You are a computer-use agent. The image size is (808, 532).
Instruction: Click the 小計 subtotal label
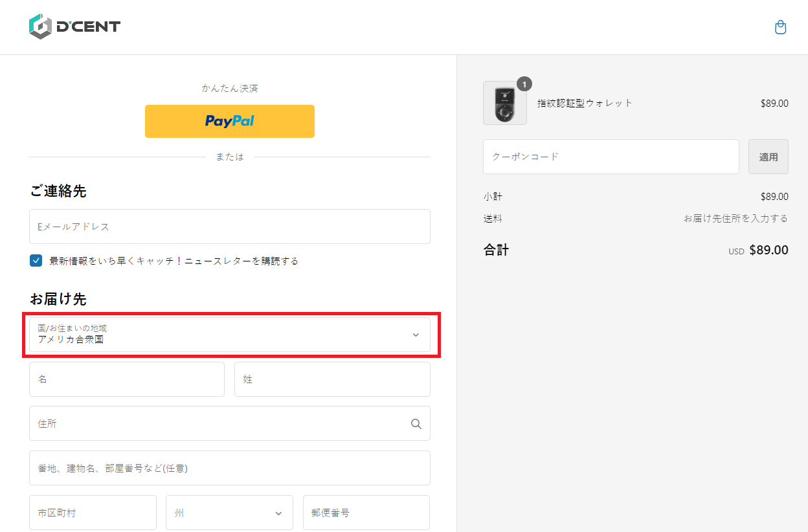(492, 196)
